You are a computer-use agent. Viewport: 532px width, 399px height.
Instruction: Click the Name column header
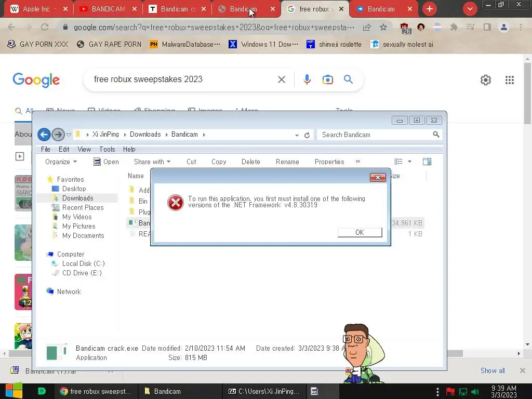(136, 176)
